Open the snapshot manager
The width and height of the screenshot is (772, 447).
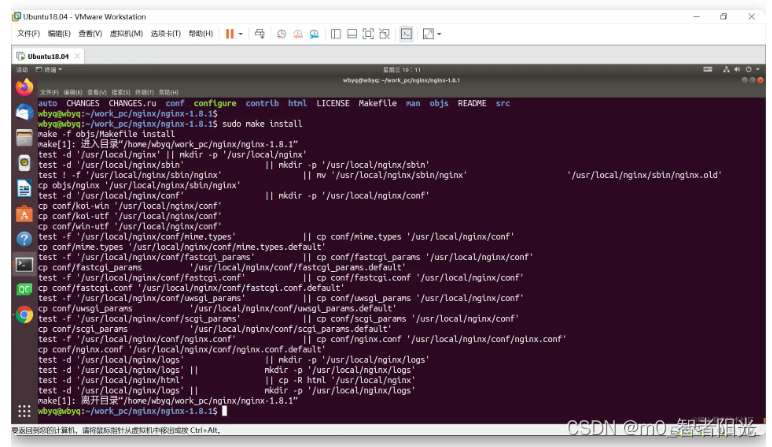pos(314,34)
